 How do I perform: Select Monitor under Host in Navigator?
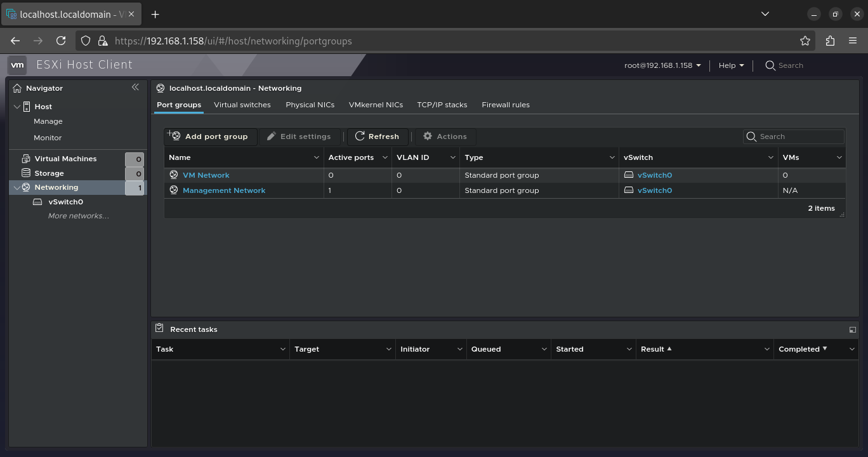point(48,138)
